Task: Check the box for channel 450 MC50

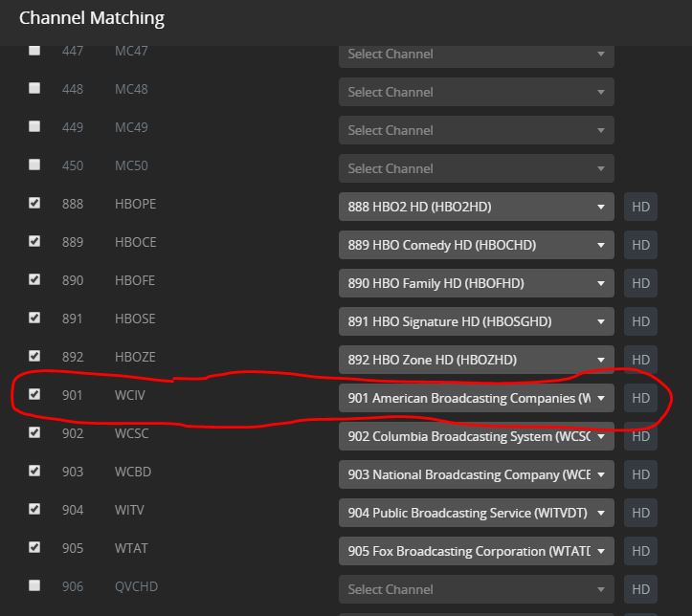Action: click(34, 165)
